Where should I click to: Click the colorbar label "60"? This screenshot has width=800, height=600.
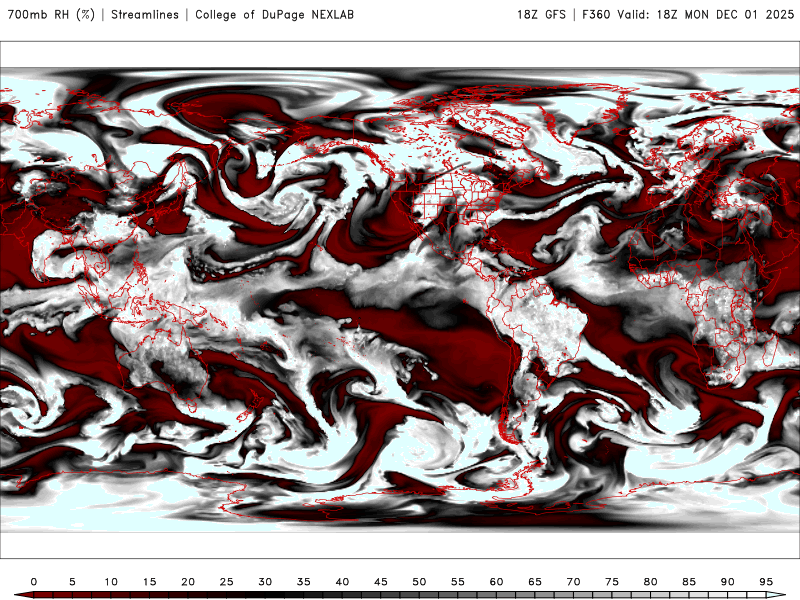pos(496,582)
